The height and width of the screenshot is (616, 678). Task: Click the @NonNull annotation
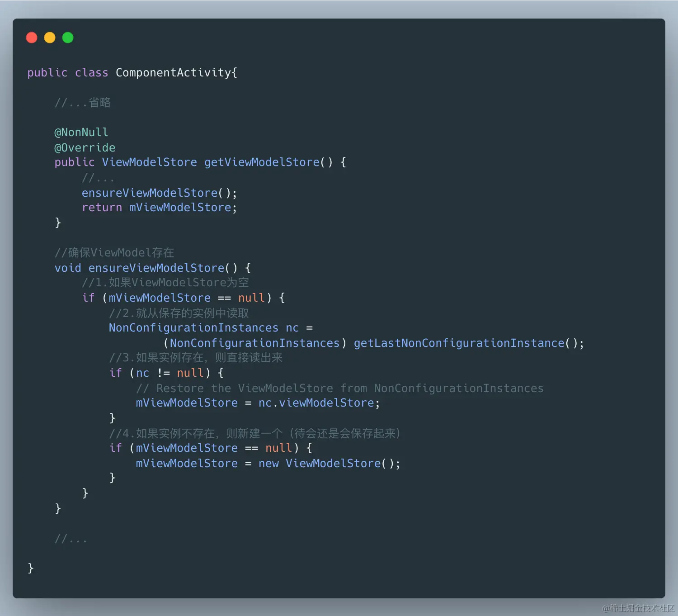tap(81, 133)
